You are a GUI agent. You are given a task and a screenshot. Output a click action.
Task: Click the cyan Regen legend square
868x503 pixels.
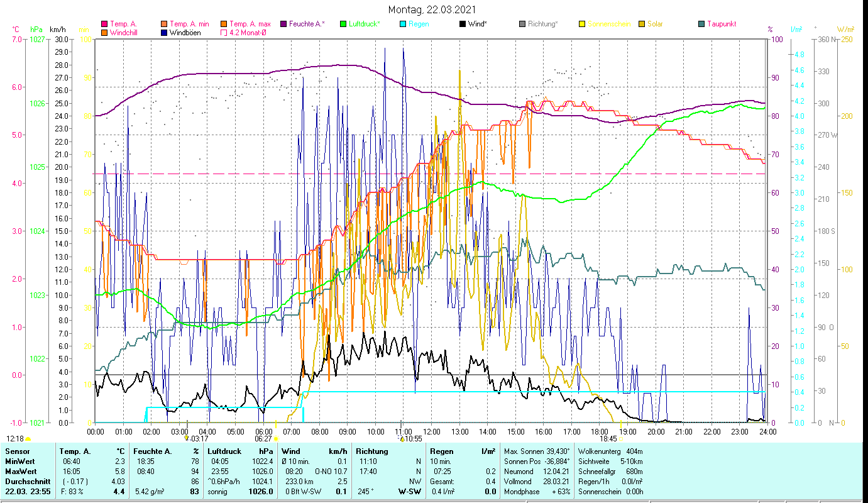point(403,24)
